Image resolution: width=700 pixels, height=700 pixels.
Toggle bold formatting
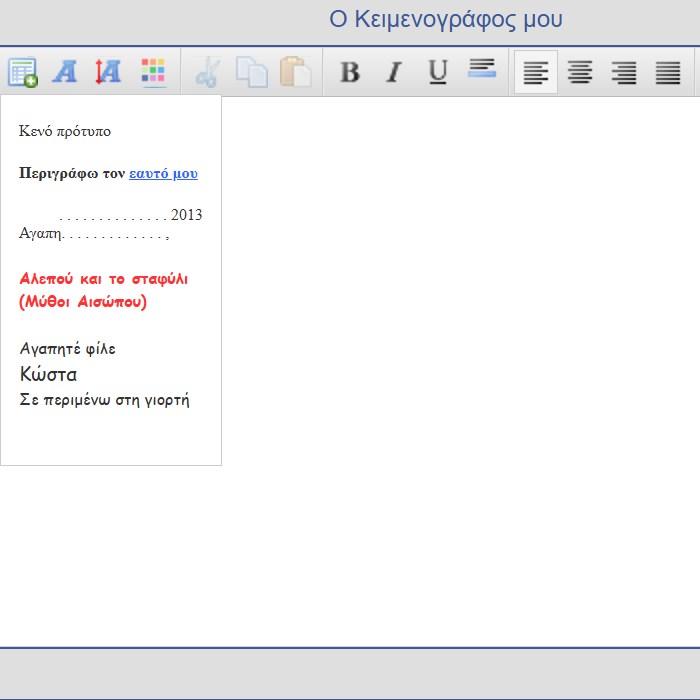[x=350, y=72]
